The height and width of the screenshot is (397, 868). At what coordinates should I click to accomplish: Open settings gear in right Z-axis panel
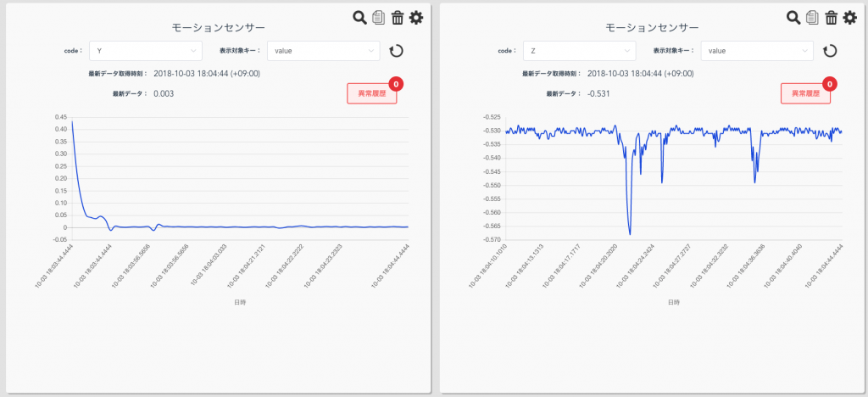(x=849, y=17)
